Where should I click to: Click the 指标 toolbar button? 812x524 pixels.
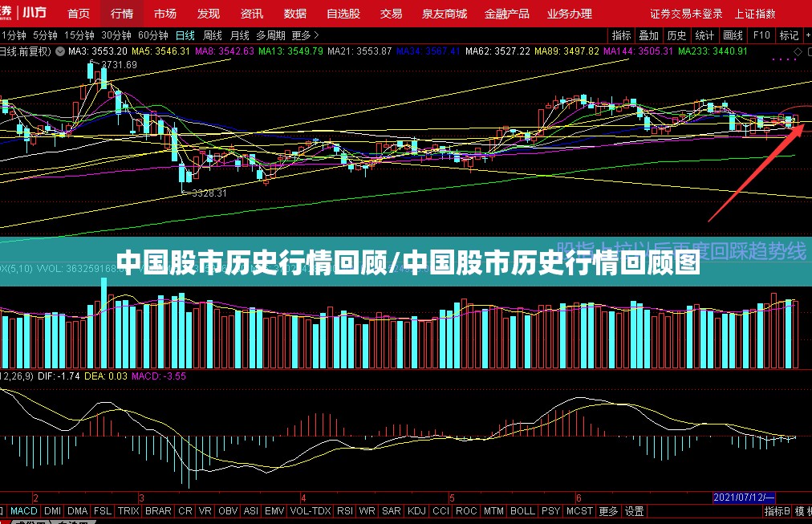click(621, 35)
